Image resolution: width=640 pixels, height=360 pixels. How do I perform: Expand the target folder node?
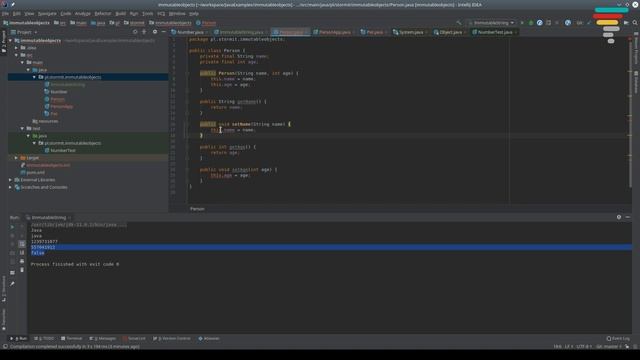(16, 158)
